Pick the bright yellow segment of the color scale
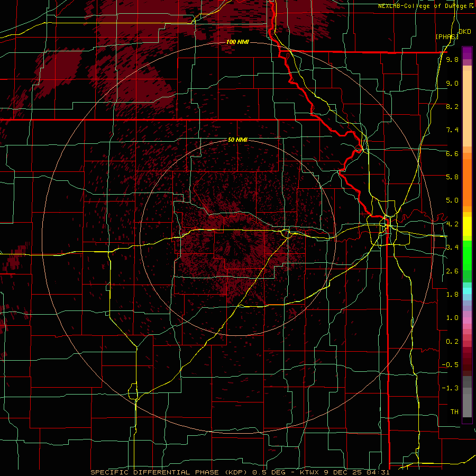Image resolution: width=476 pixels, height=476 pixels. point(467,226)
